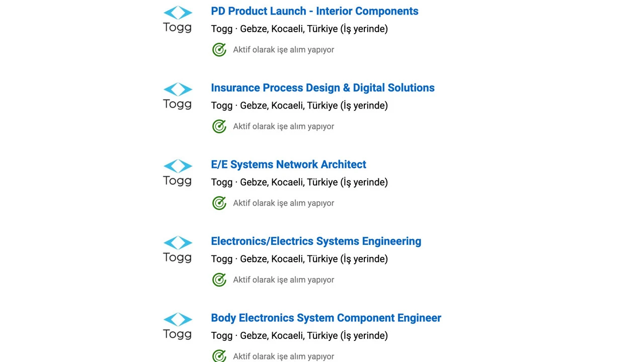
Task: Click green hiring target icon under Body Electronics System
Action: [219, 355]
